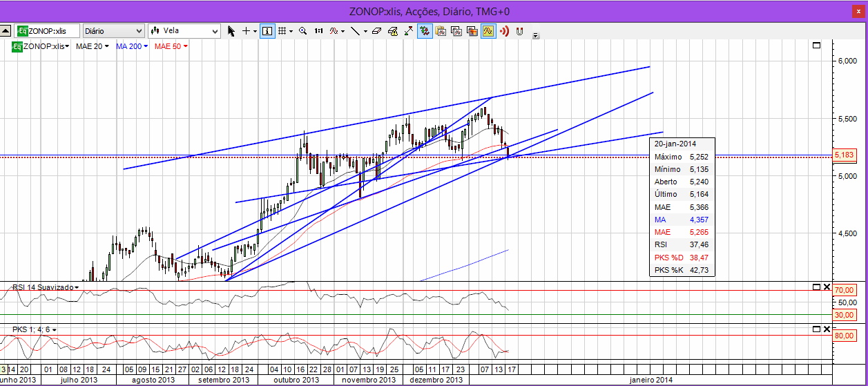Click the outubro 2013 timeline label
The height and width of the screenshot is (386, 868).
296,380
